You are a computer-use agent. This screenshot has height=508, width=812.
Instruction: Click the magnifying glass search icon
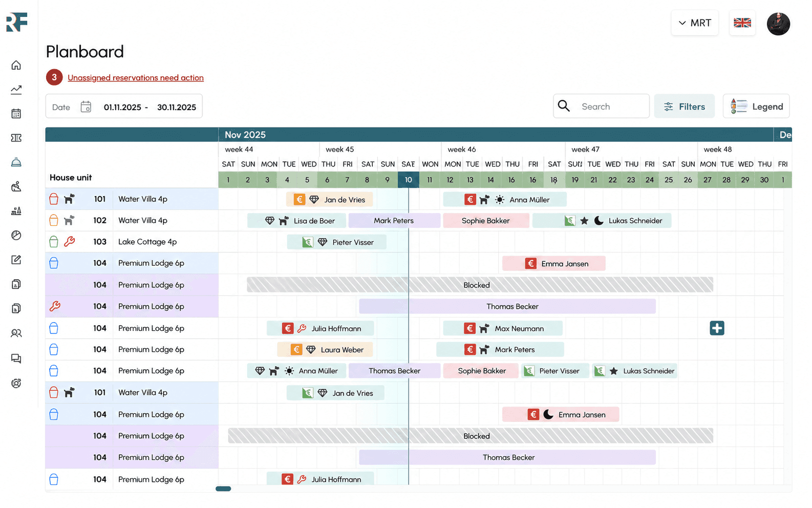pos(564,106)
